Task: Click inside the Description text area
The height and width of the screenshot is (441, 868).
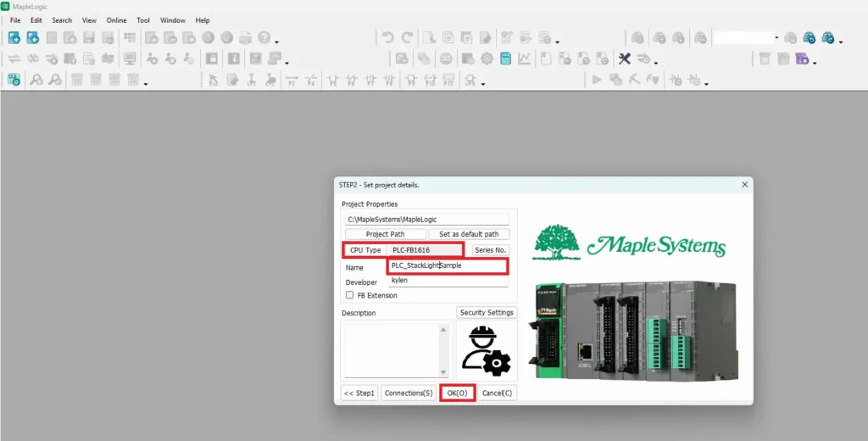Action: (x=392, y=351)
